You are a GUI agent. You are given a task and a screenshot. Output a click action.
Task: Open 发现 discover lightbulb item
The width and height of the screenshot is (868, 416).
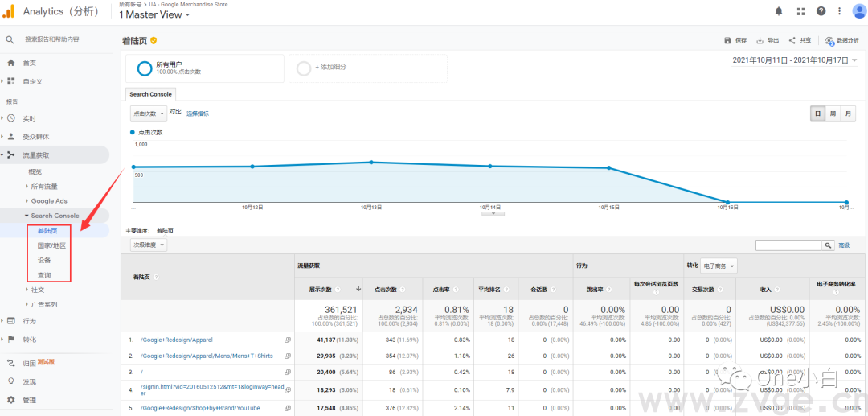[30, 381]
